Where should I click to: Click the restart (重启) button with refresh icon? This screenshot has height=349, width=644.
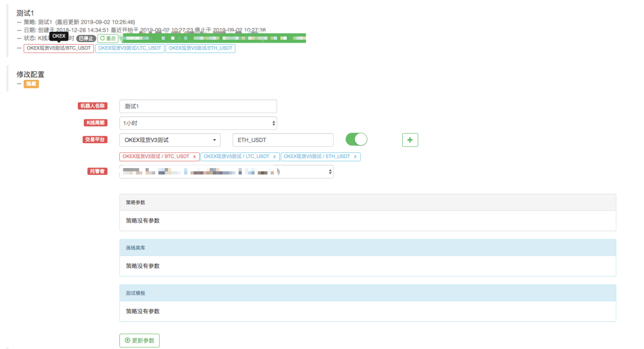pos(108,38)
